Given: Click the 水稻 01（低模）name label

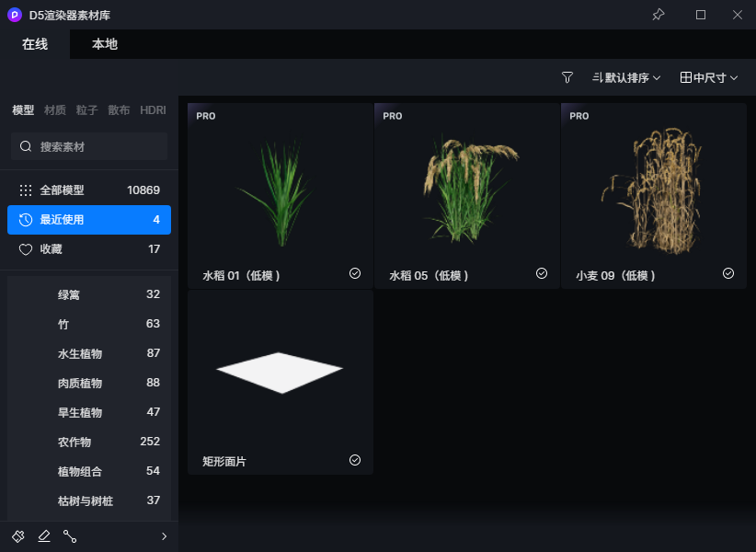Looking at the screenshot, I should [x=242, y=276].
